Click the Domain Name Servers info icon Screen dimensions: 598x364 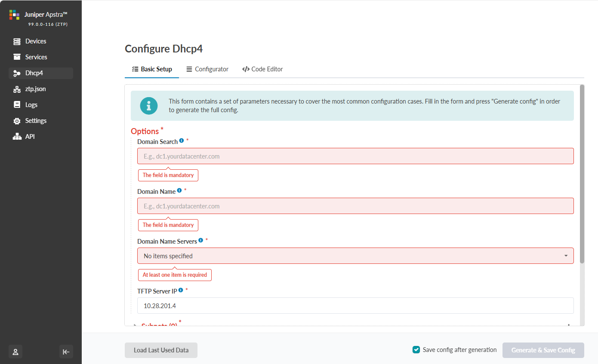[201, 241]
